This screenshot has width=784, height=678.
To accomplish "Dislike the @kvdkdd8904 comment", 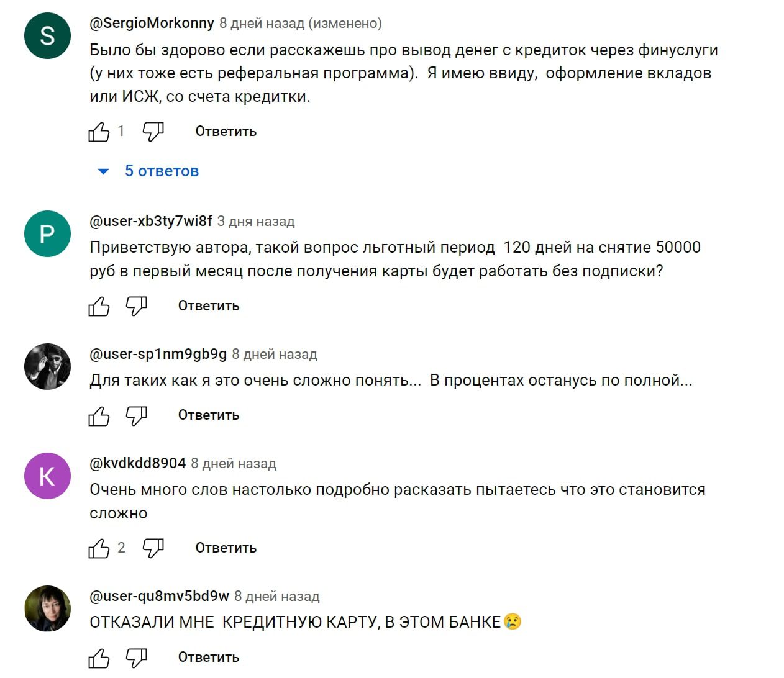I will click(x=153, y=548).
